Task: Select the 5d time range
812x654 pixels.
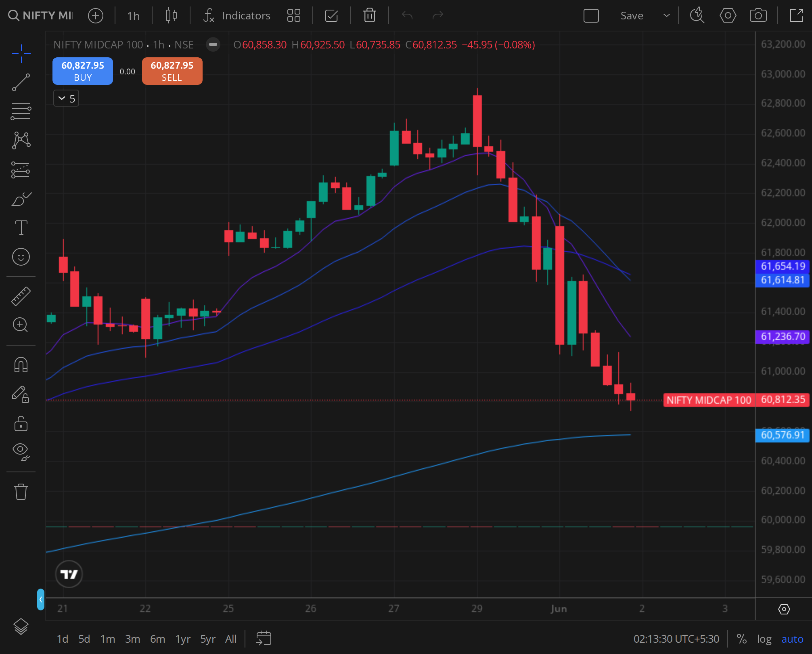Action: (x=84, y=639)
